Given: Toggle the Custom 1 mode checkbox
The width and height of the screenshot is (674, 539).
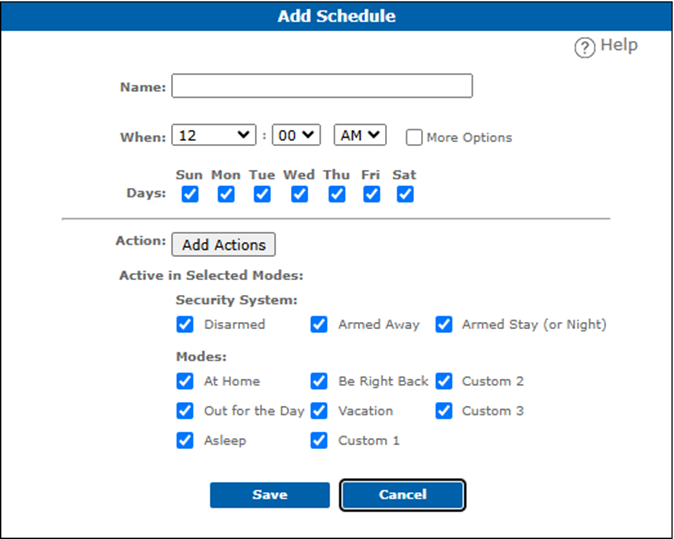Looking at the screenshot, I should coord(319,441).
